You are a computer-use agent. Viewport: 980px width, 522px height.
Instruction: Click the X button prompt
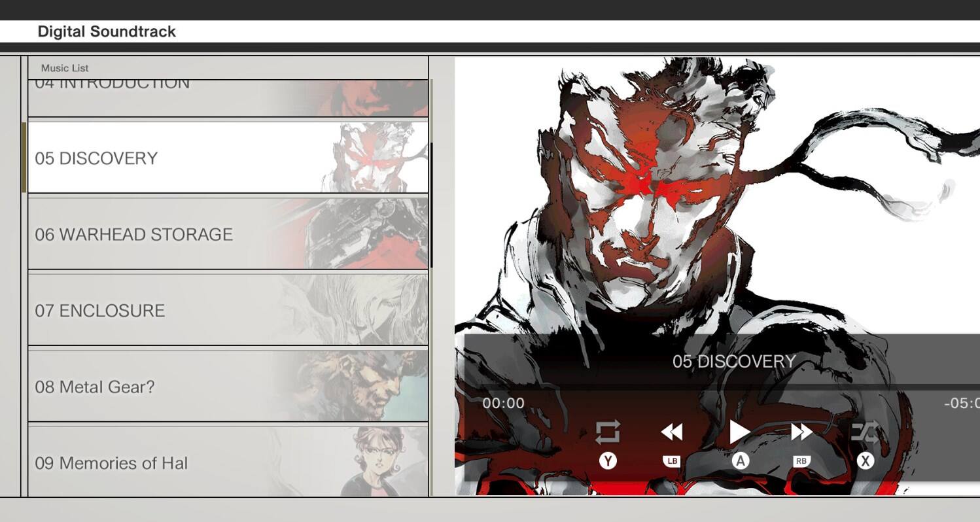(865, 461)
